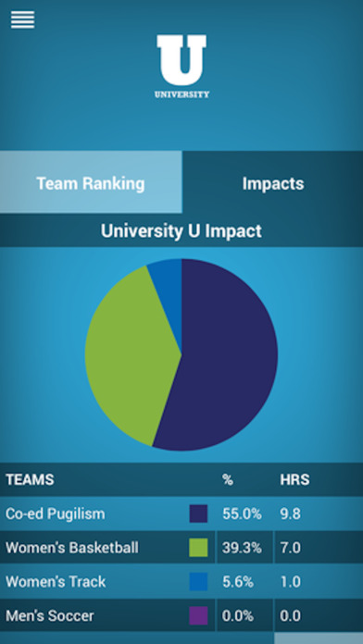Viewport: 363px width, 644px height.
Task: Select the Men's Soccer team row
Action: (181, 615)
